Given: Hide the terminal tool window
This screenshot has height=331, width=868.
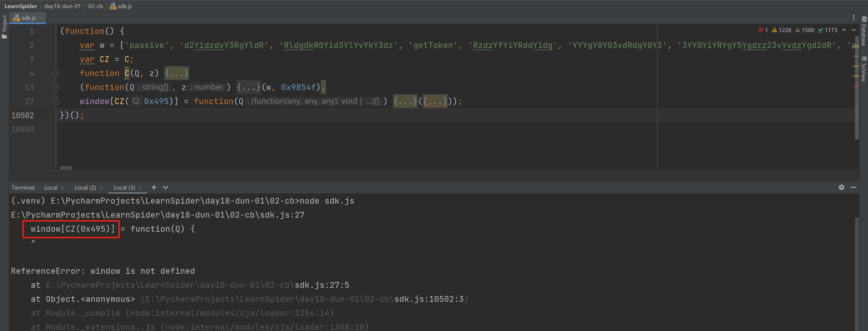Looking at the screenshot, I should click(853, 188).
